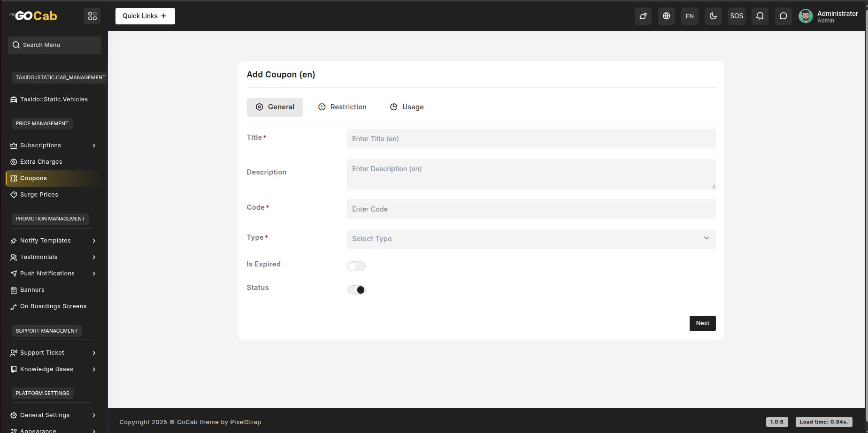Open the chat messages icon
868x433 pixels.
783,16
